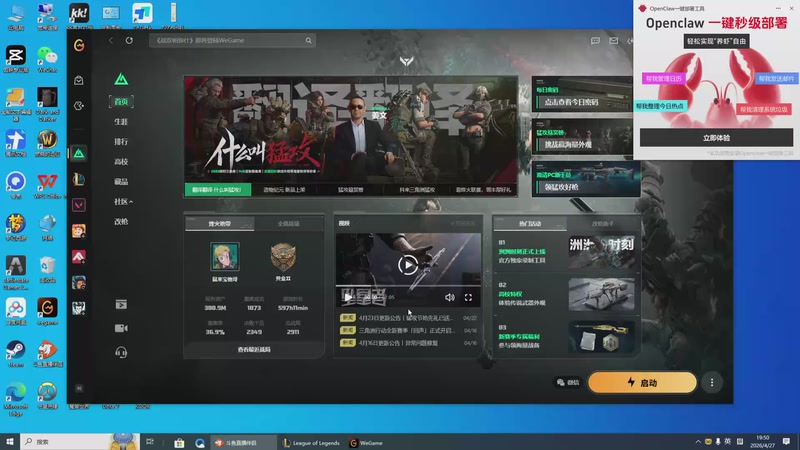Select Valorant icon in WeGame sidebar
The height and width of the screenshot is (450, 800).
[x=79, y=205]
